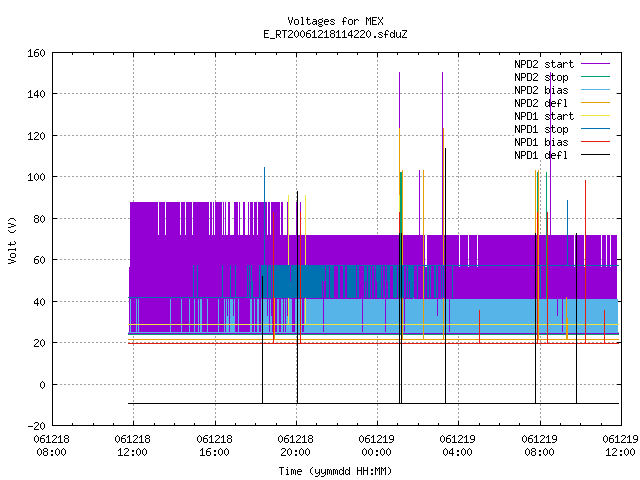The height and width of the screenshot is (480, 640).
Task: Click the 'NPD1 stop' legend label
Action: coord(541,129)
